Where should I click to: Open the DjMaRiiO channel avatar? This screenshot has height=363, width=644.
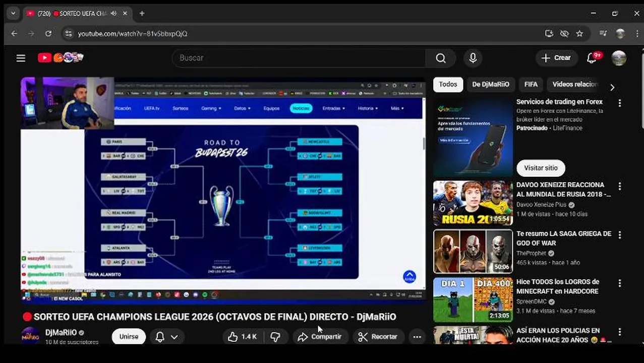point(30,336)
